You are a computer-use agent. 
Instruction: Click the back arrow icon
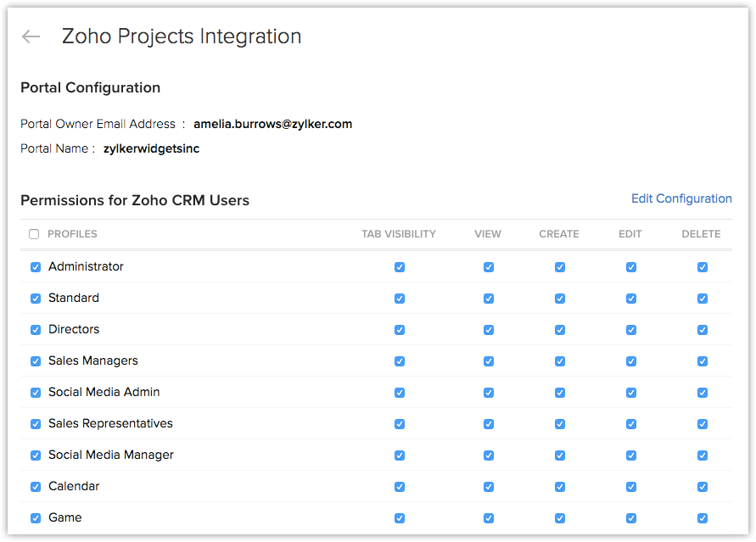31,36
